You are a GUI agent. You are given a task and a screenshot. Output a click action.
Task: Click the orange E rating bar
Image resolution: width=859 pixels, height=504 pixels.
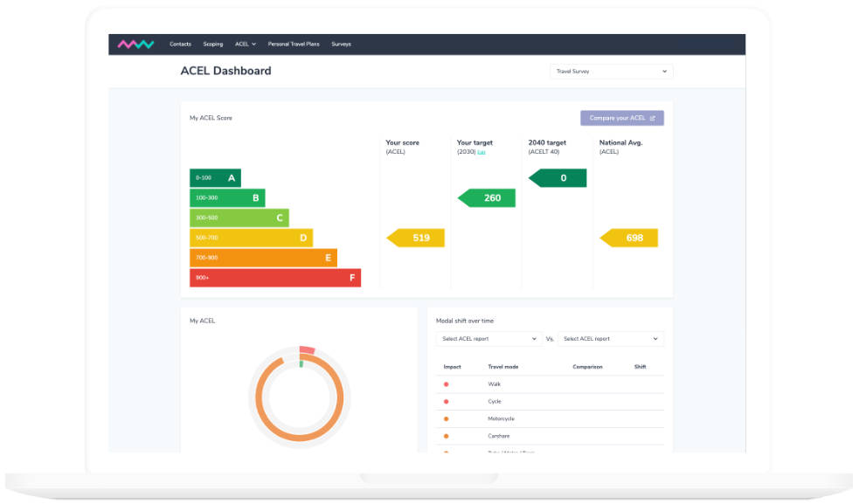[264, 258]
